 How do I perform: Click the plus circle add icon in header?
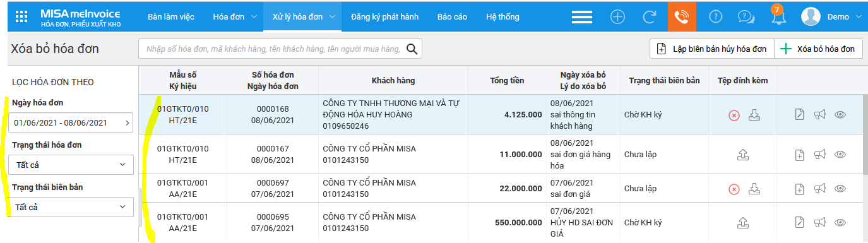pos(617,17)
